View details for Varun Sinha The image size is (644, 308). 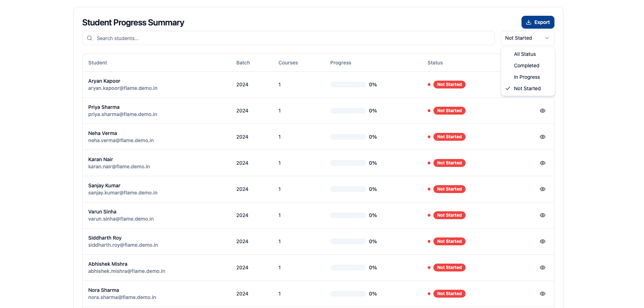tap(543, 215)
